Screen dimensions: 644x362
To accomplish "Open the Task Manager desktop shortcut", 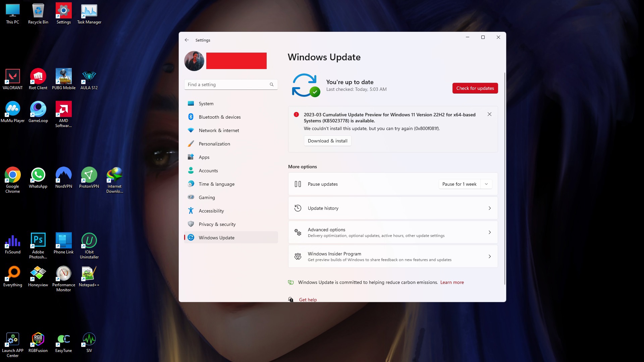I will 89,14.
